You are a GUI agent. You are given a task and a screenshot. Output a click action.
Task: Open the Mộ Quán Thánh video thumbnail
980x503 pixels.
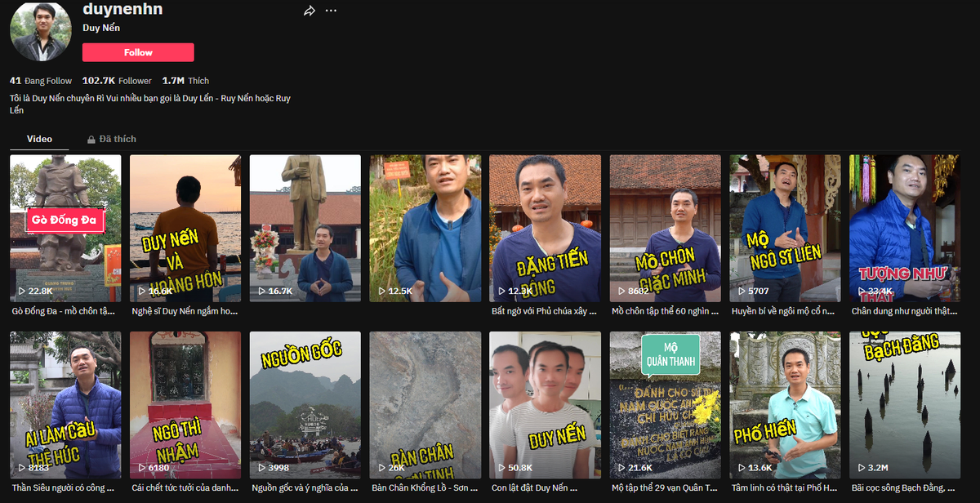(x=665, y=404)
